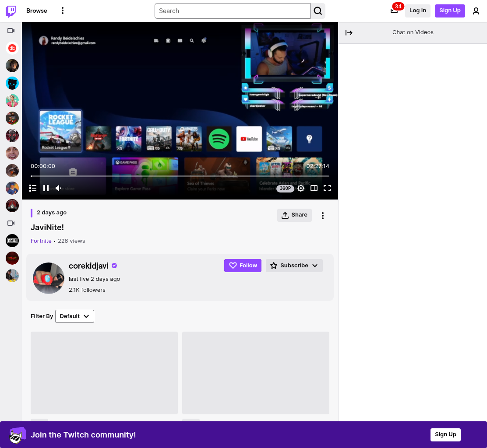
Task: Open the Browse page
Action: tap(37, 10)
